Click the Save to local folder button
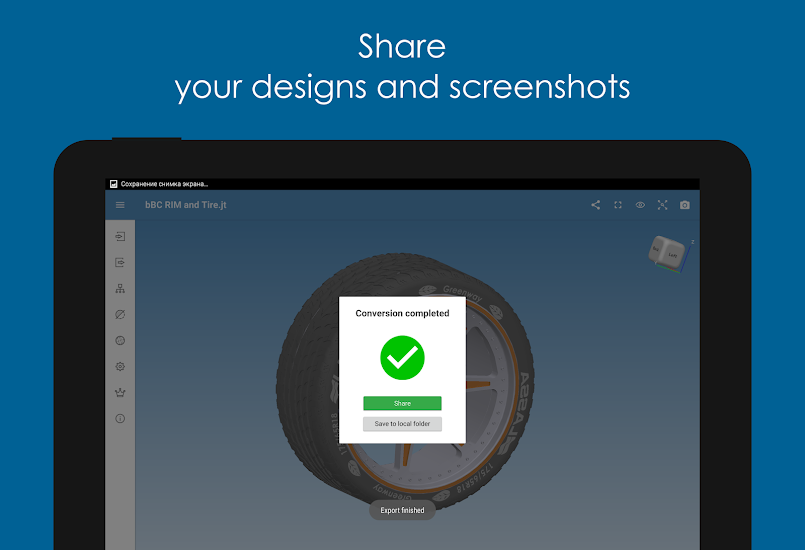 (402, 424)
